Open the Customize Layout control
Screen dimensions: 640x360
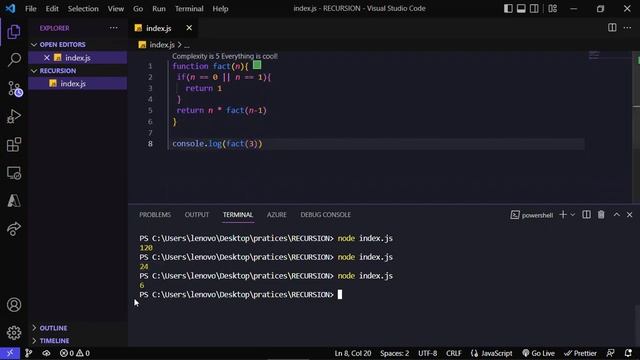pos(553,9)
